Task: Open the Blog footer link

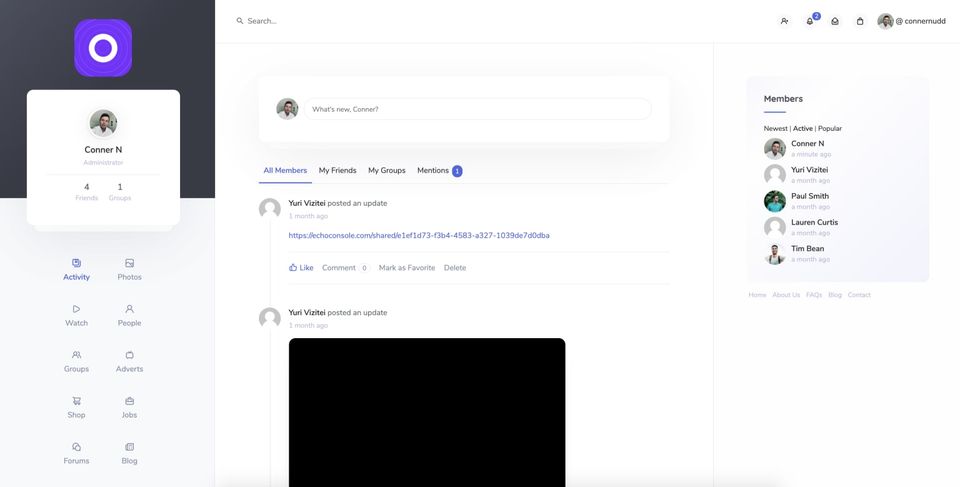Action: (x=835, y=295)
